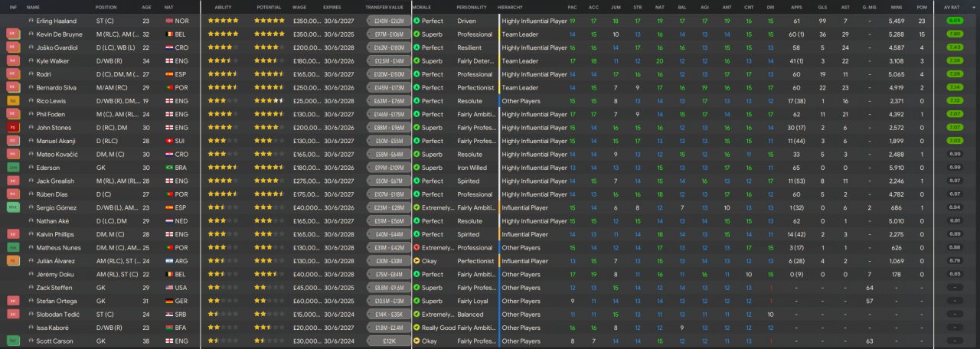Open Jack Grealish's player profile
Screen dimensions: 980x349
(x=56, y=181)
